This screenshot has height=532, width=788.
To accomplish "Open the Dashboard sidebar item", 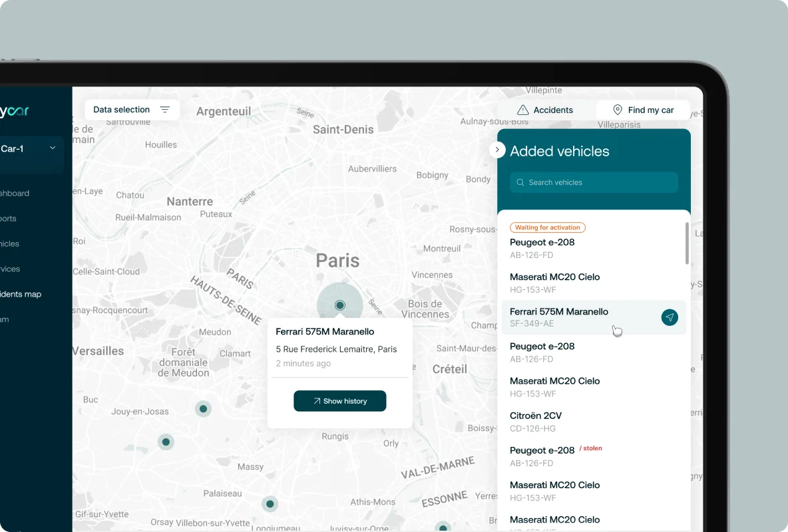I will [x=15, y=193].
